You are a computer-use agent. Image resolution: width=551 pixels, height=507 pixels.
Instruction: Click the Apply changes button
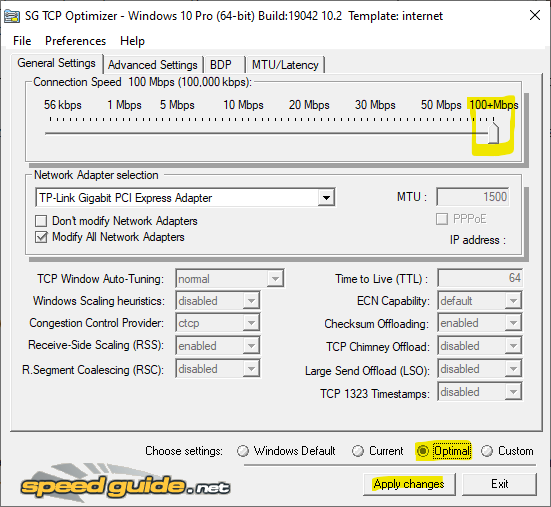tap(409, 484)
